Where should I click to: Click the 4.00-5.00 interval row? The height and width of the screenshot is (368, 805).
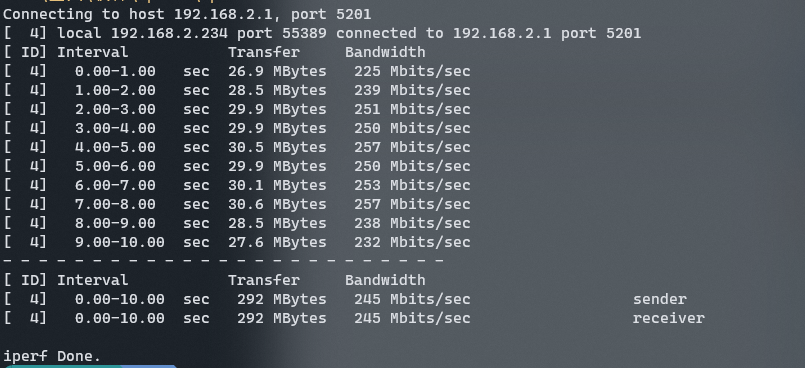(x=237, y=147)
